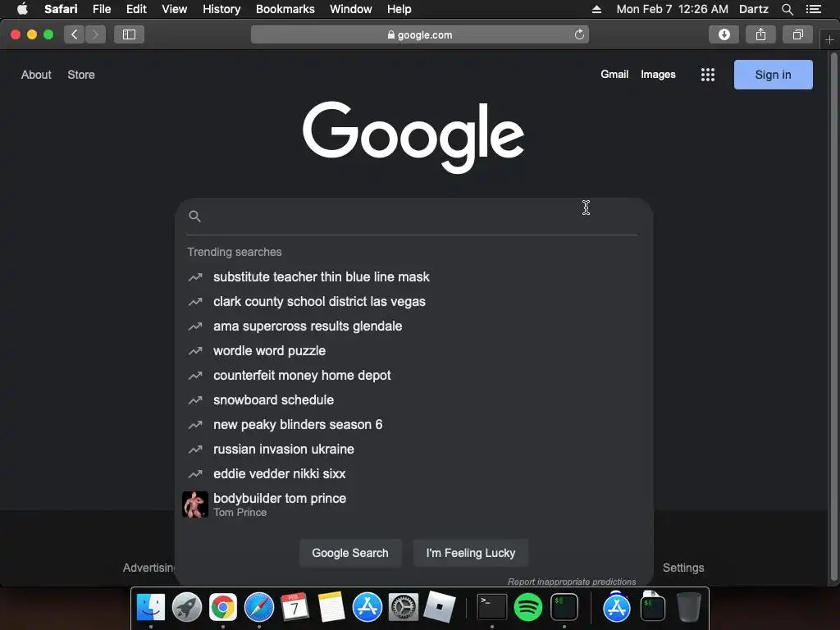Choose 'snowboard schedule' trending search

click(x=413, y=400)
